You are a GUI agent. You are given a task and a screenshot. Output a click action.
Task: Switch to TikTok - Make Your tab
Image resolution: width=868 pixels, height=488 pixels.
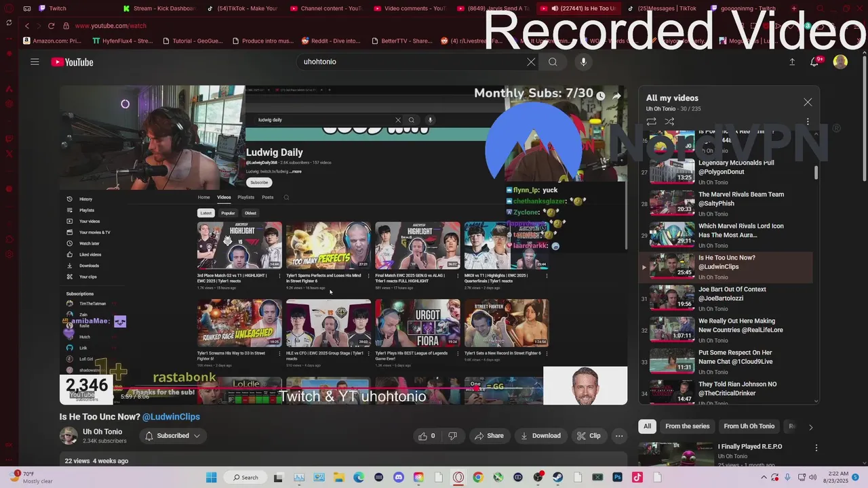(243, 8)
